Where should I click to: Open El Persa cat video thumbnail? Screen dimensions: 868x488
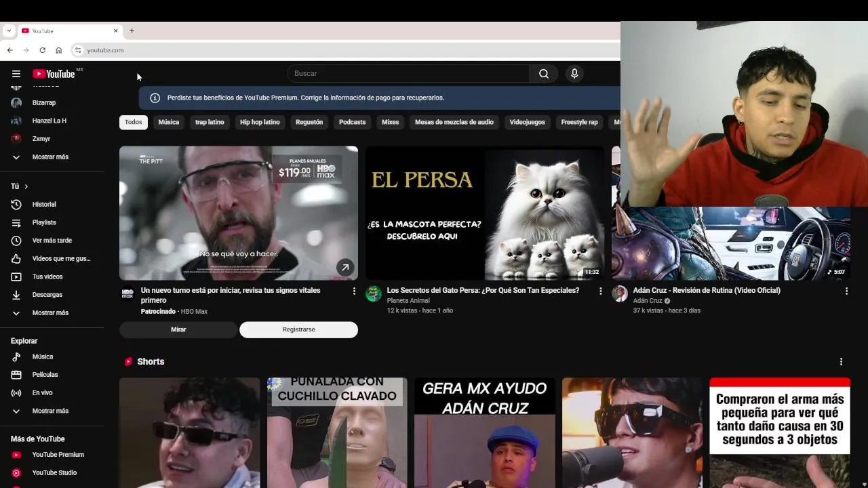485,213
